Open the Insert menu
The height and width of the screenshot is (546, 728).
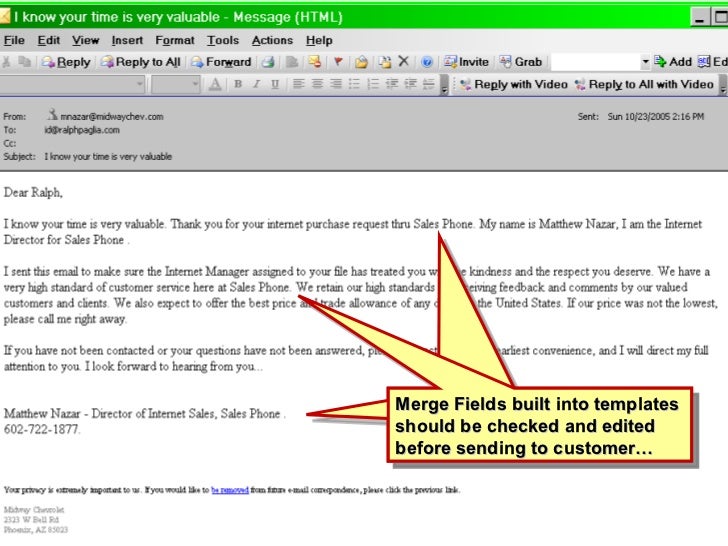[127, 40]
